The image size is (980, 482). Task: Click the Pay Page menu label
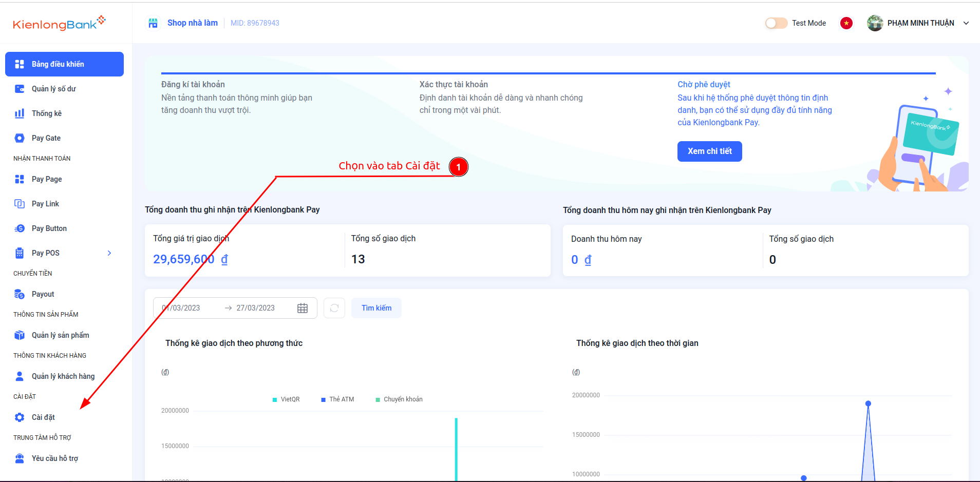pyautogui.click(x=47, y=179)
